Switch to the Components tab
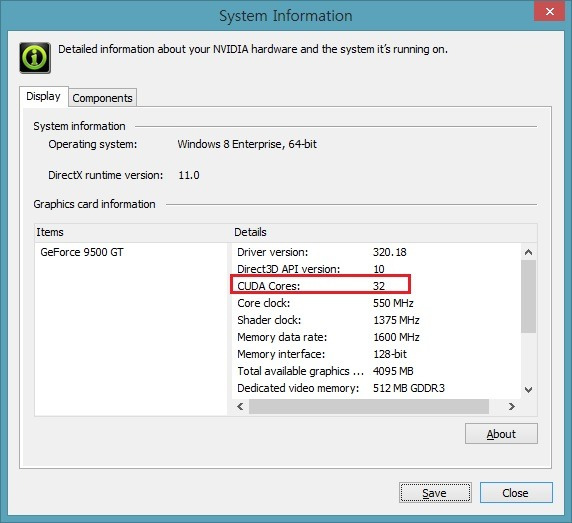572x523 pixels. click(x=102, y=98)
